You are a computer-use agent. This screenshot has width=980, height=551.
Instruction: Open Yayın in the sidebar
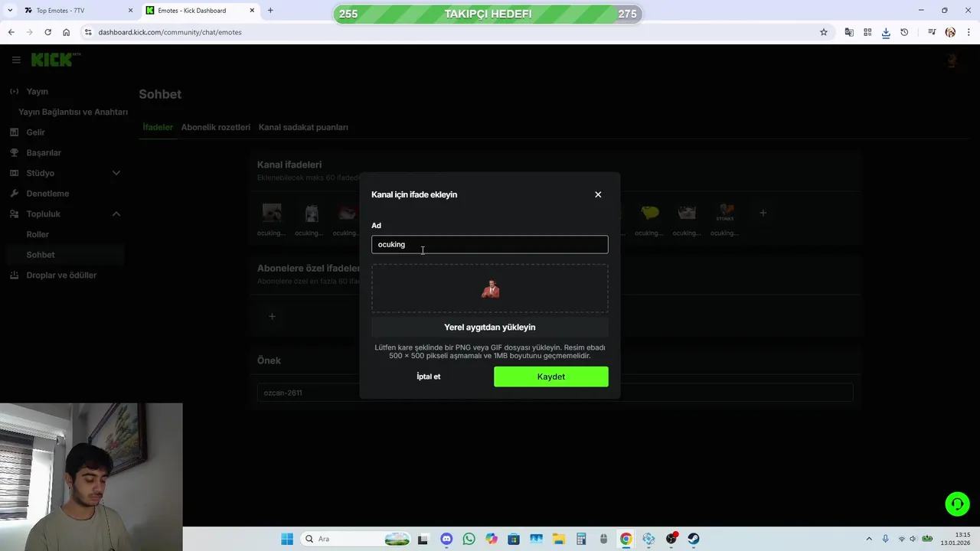coord(37,91)
